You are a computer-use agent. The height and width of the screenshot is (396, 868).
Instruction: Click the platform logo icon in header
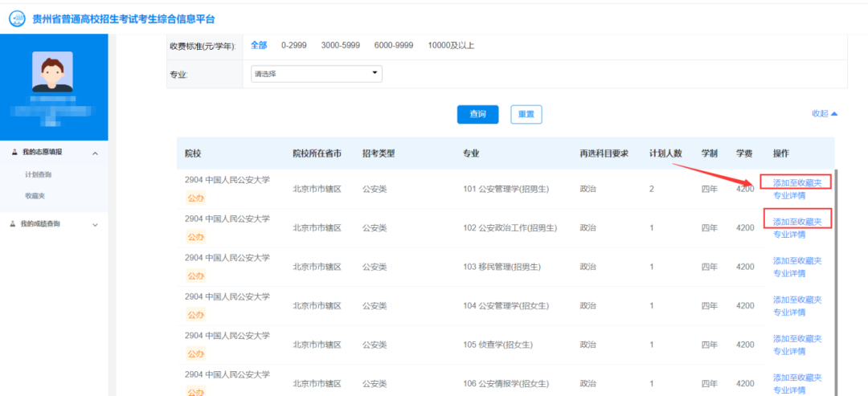click(17, 19)
